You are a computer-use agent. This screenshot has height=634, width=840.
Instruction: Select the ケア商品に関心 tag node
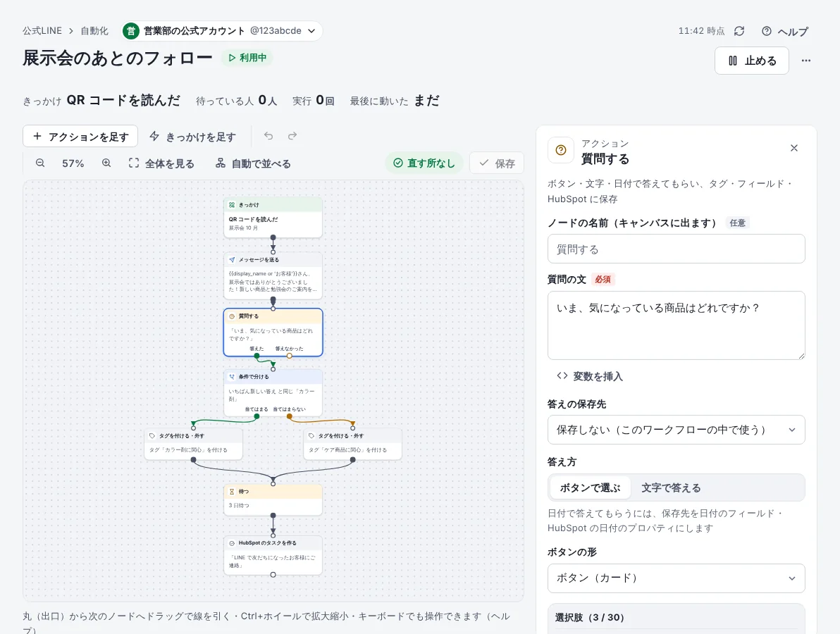[x=352, y=444]
